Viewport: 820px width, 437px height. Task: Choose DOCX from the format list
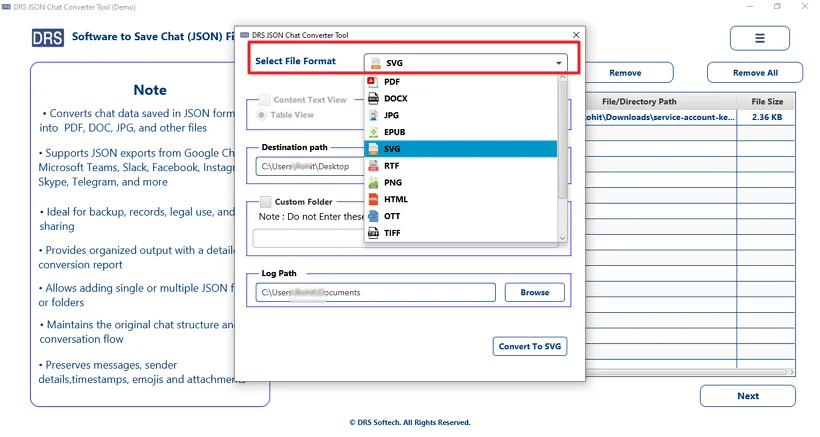[460, 98]
